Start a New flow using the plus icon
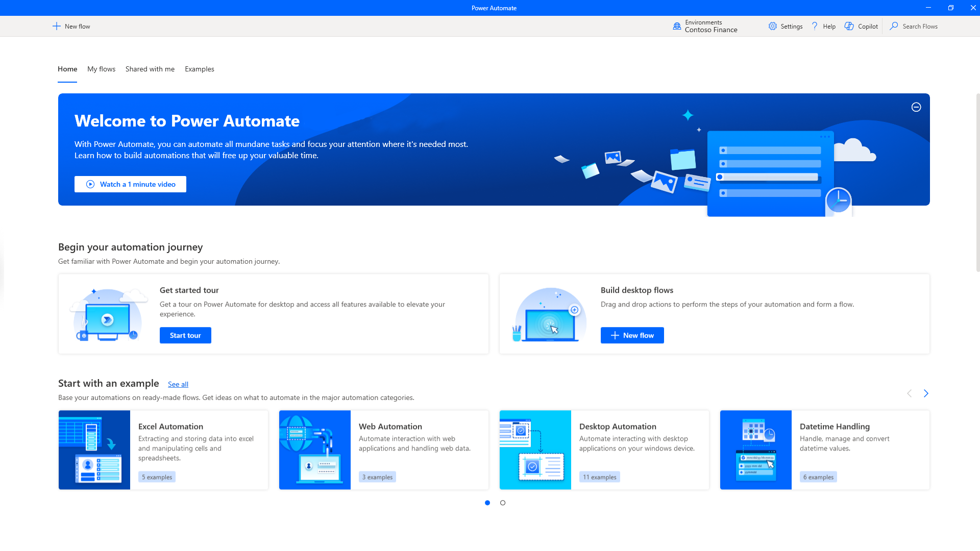980x551 pixels. click(57, 26)
